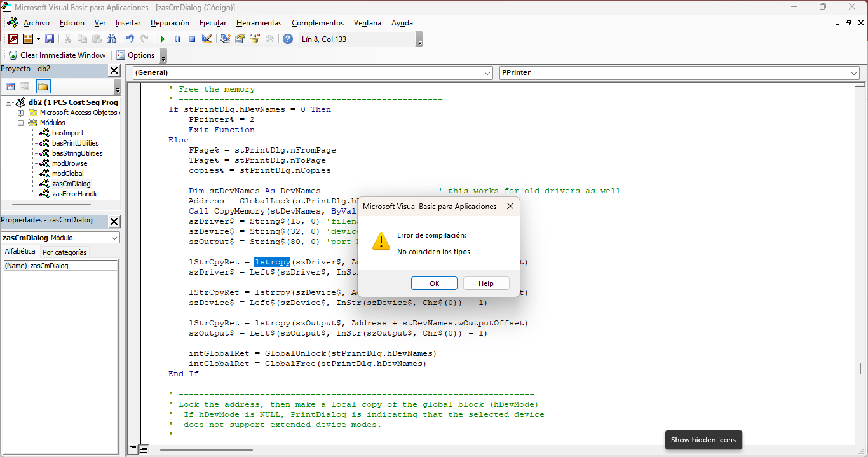Image resolution: width=868 pixels, height=457 pixels.
Task: Click the Cut scissors icon
Action: click(67, 39)
